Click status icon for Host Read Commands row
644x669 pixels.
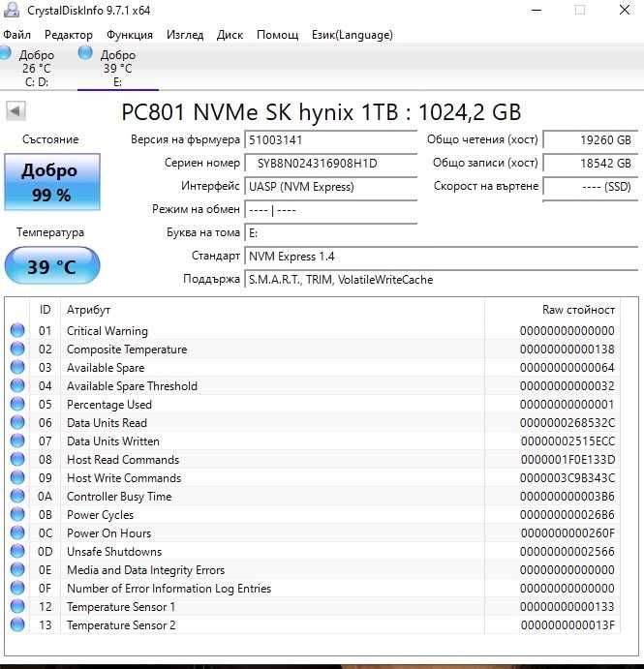click(17, 459)
